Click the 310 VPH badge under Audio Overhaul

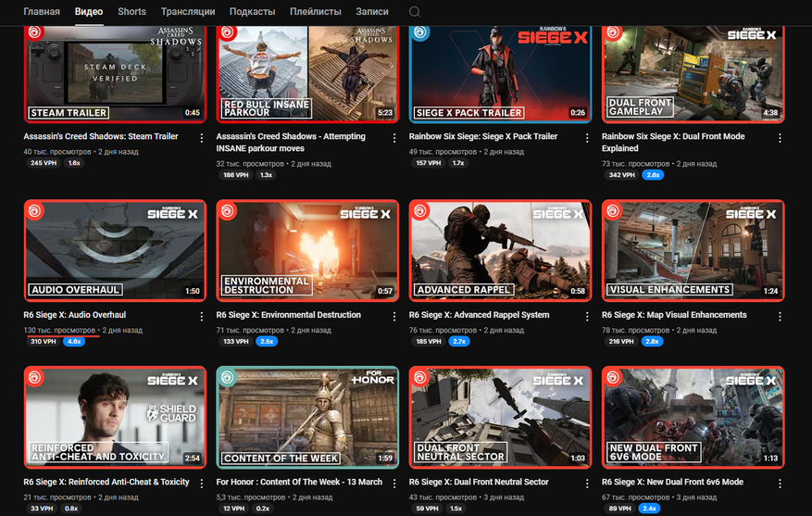43,342
